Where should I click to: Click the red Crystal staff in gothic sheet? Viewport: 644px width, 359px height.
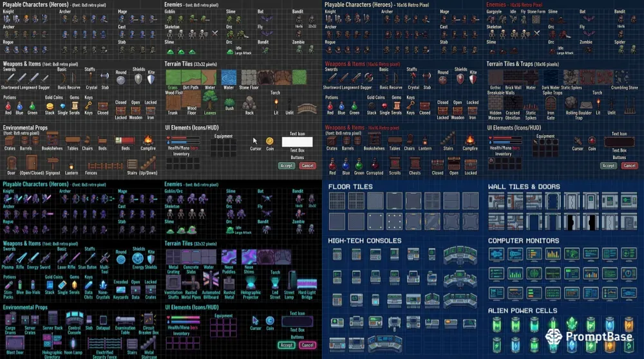(x=413, y=78)
